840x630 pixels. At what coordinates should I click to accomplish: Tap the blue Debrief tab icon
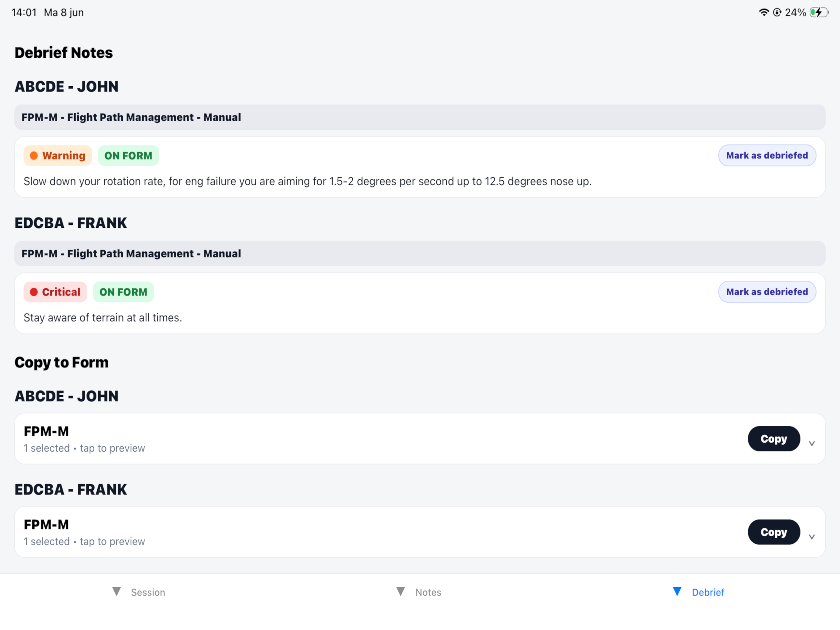tap(677, 592)
